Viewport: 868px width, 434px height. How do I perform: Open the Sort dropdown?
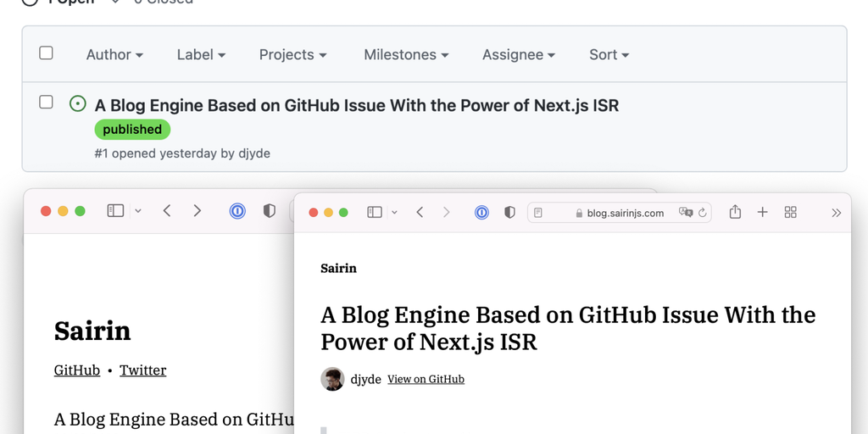pyautogui.click(x=609, y=55)
